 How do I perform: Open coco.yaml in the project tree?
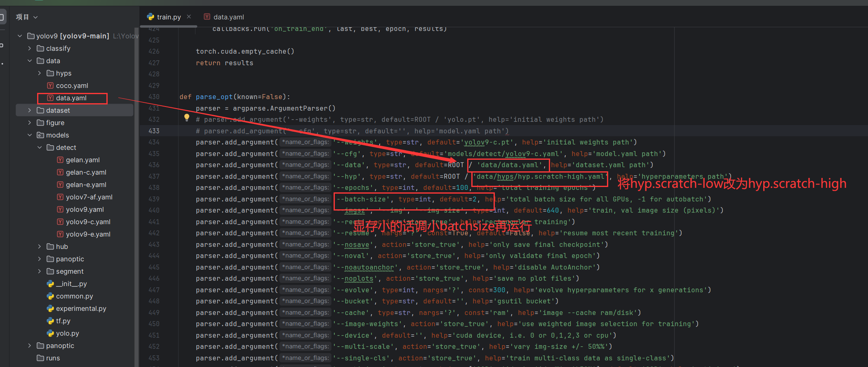72,85
